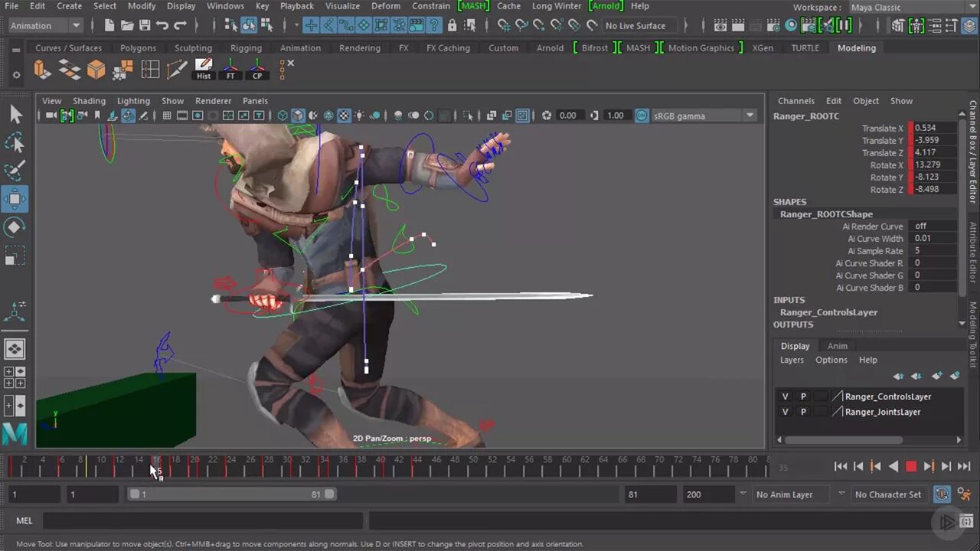
Task: Click the lock selection padlock icon
Action: (452, 25)
